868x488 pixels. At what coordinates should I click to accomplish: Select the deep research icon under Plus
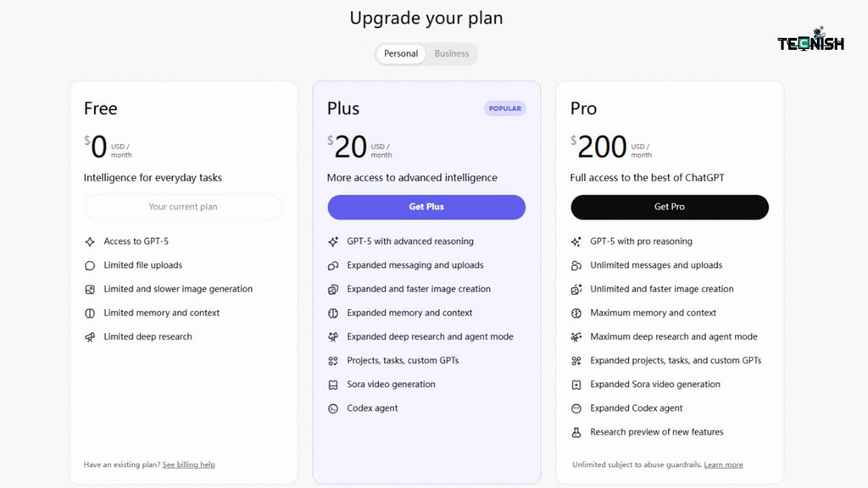pos(333,336)
